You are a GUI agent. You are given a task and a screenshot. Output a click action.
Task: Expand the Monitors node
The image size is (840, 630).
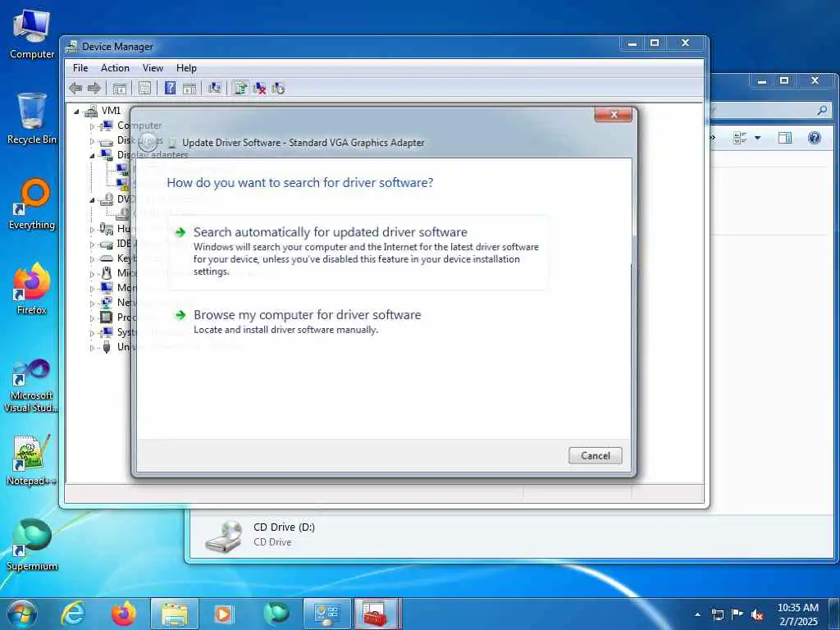click(92, 289)
